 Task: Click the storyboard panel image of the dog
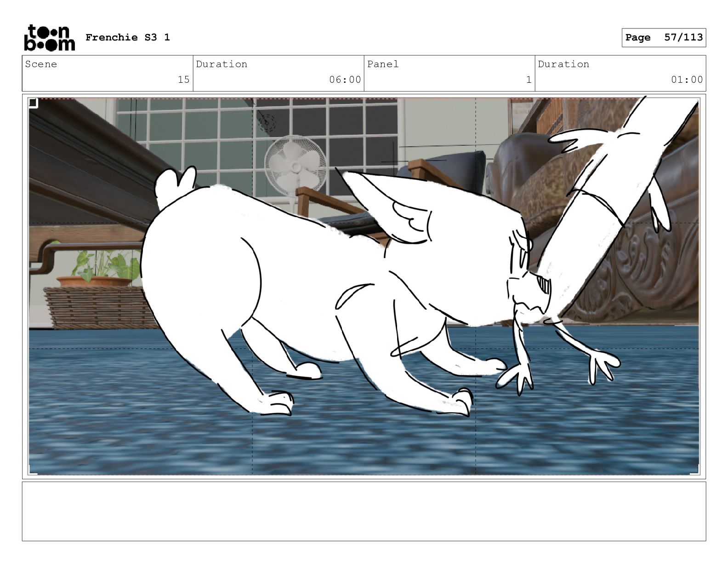click(x=364, y=286)
